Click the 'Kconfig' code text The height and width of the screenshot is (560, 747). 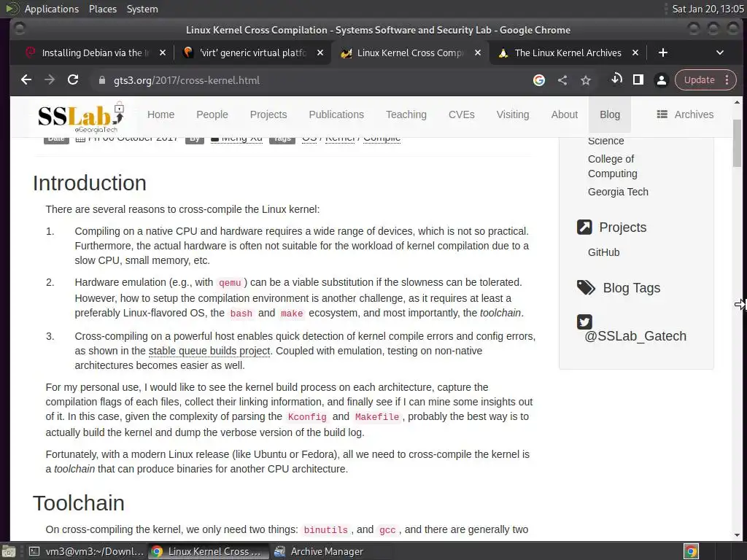point(307,417)
